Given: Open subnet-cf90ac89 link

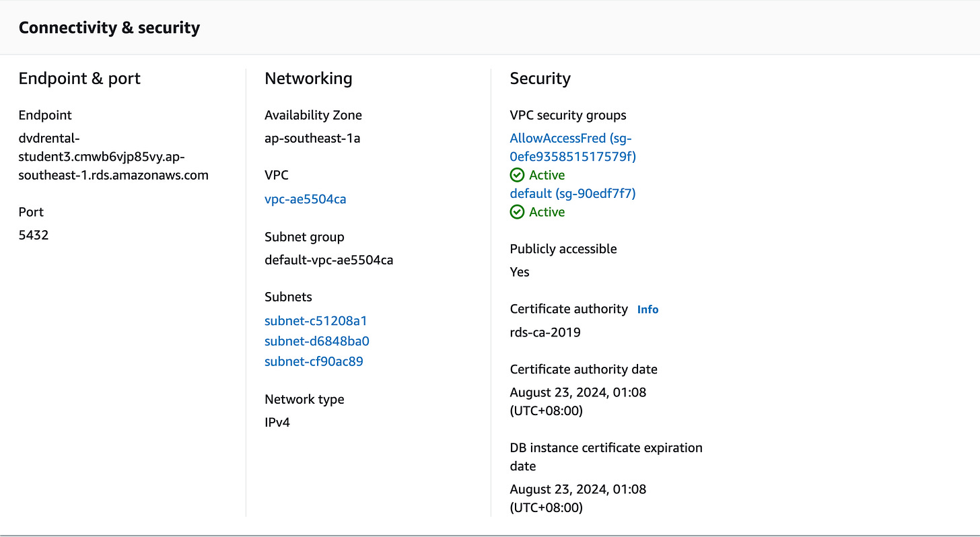Looking at the screenshot, I should [x=314, y=361].
